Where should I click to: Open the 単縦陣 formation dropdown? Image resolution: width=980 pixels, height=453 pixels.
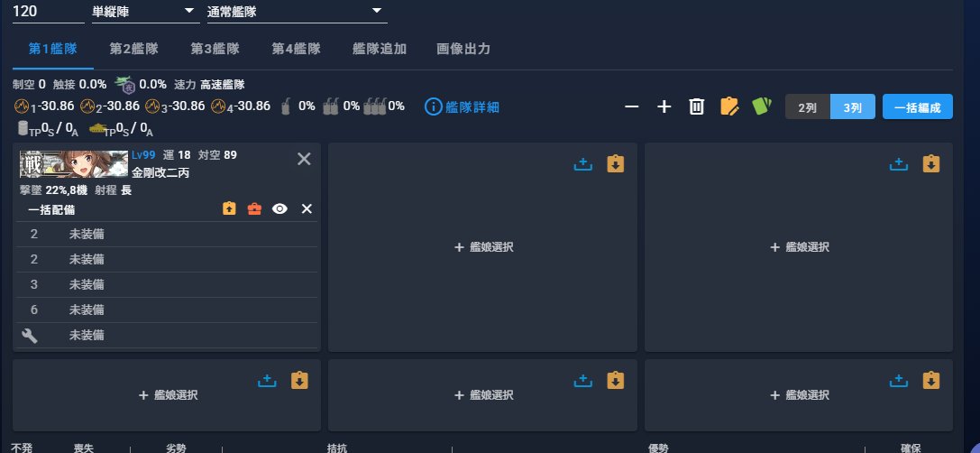click(x=146, y=11)
